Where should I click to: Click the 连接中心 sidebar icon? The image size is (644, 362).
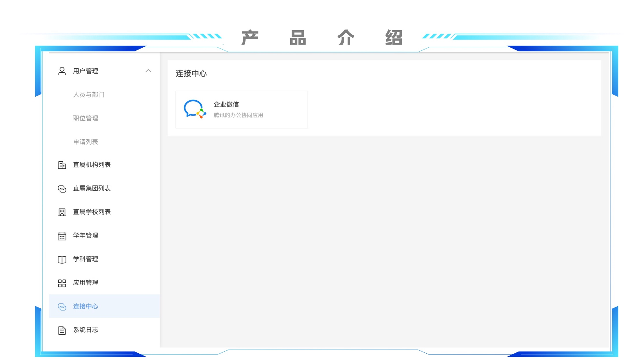62,307
